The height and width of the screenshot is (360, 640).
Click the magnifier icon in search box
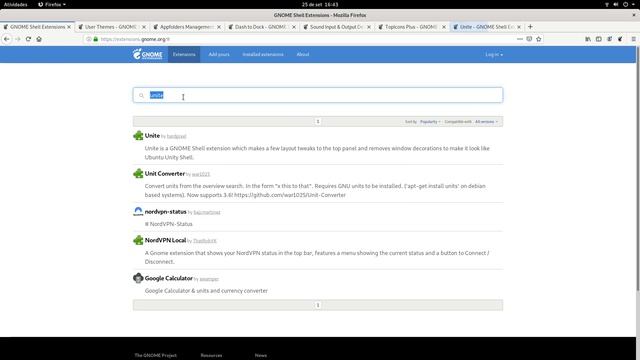(142, 96)
